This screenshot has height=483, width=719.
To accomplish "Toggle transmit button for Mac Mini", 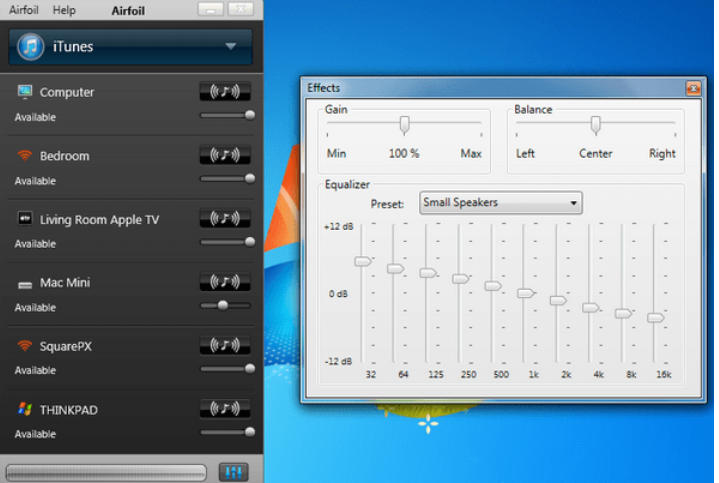I will coord(225,282).
